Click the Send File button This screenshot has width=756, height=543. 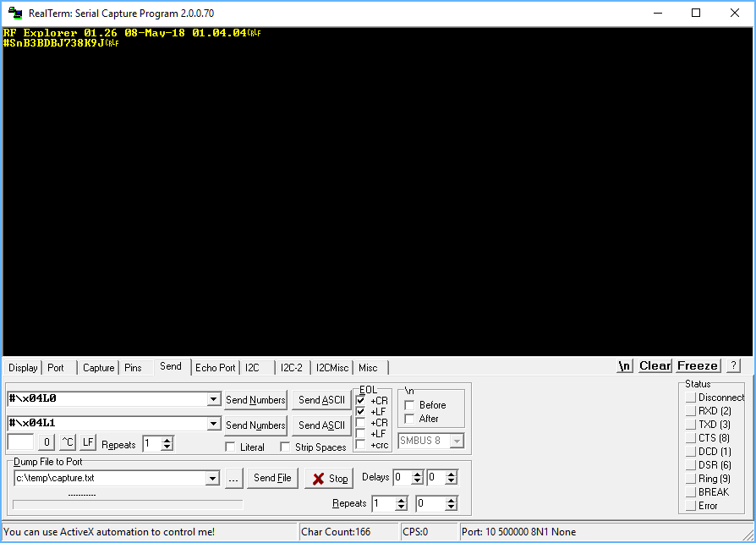(x=272, y=478)
